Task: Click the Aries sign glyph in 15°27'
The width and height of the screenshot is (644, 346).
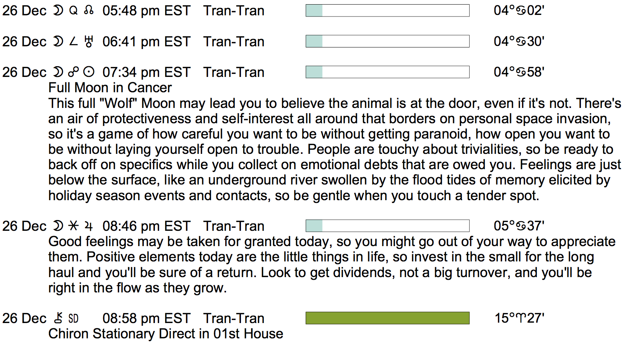Action: (521, 318)
